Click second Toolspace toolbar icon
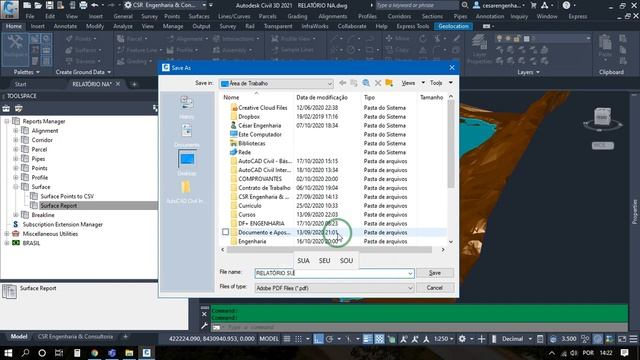The image size is (640, 360). 18,108
